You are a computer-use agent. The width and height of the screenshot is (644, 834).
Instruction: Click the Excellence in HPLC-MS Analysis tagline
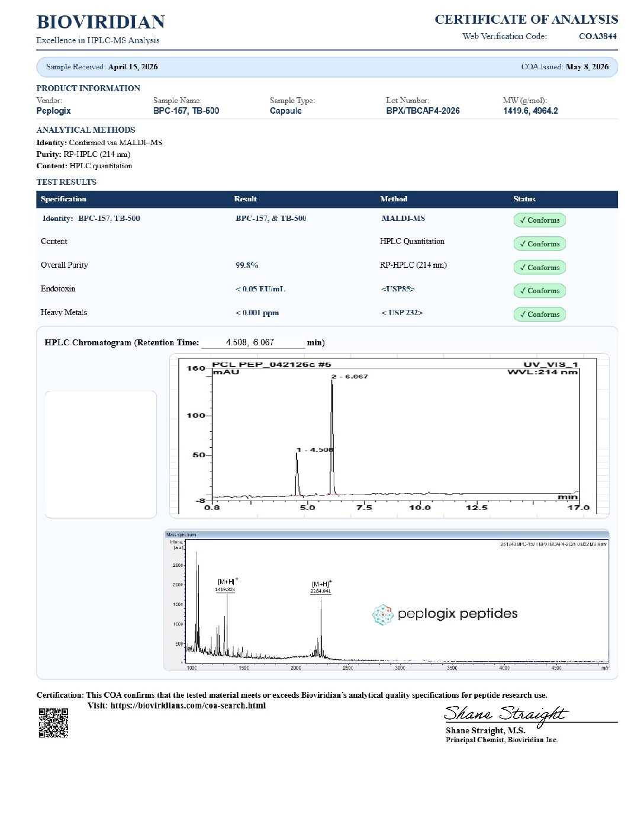pos(98,40)
